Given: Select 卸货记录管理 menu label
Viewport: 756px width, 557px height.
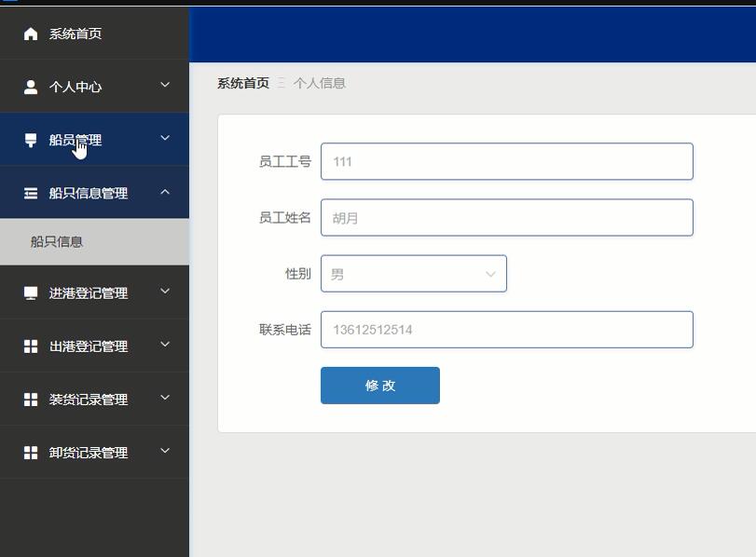Looking at the screenshot, I should point(89,453).
